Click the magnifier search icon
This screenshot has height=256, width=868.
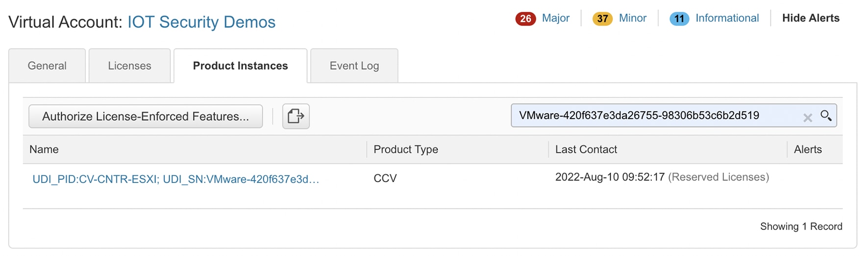click(826, 116)
